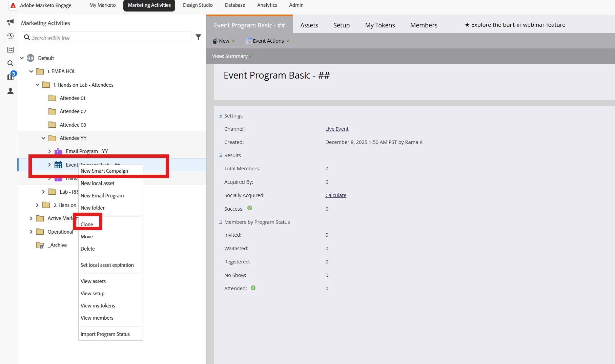Viewport: 615px width, 364px height.
Task: Expand the Email Program - YY node
Action: click(49, 151)
